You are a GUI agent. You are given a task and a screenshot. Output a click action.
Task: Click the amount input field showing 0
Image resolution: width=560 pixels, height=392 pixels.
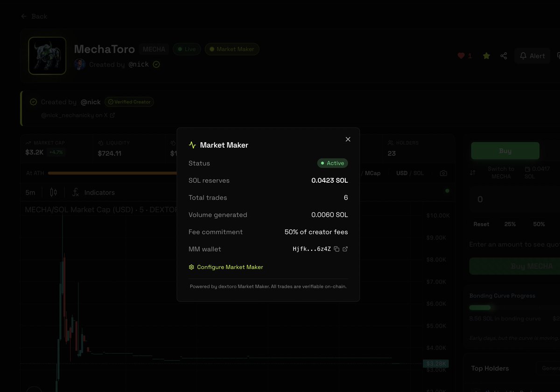coord(514,199)
